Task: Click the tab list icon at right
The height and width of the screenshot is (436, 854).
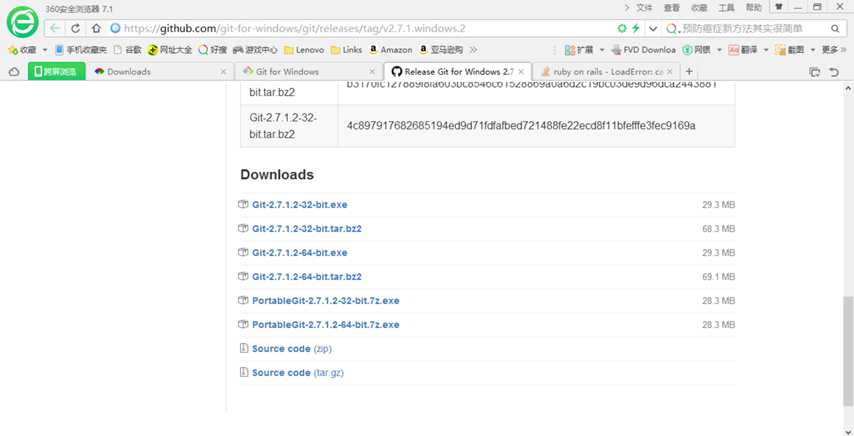Action: [815, 71]
